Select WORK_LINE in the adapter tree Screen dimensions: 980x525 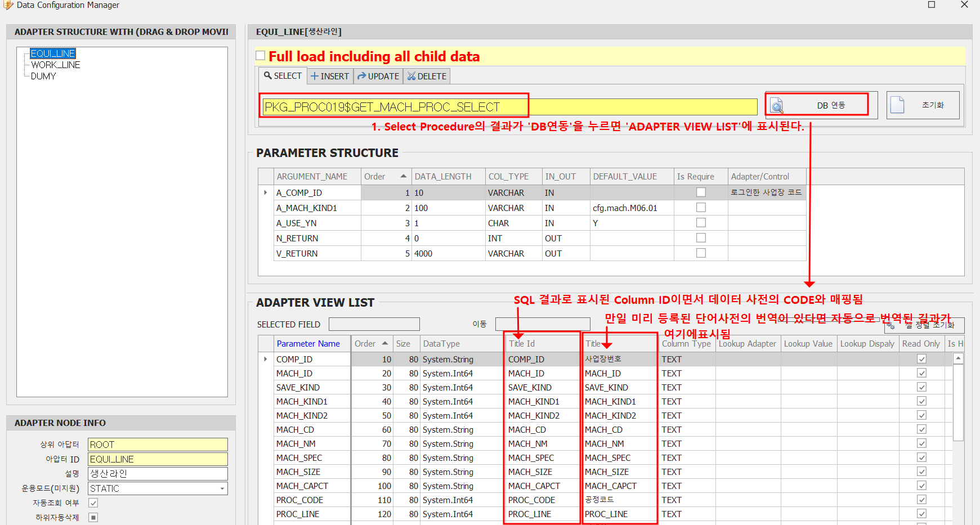point(56,65)
